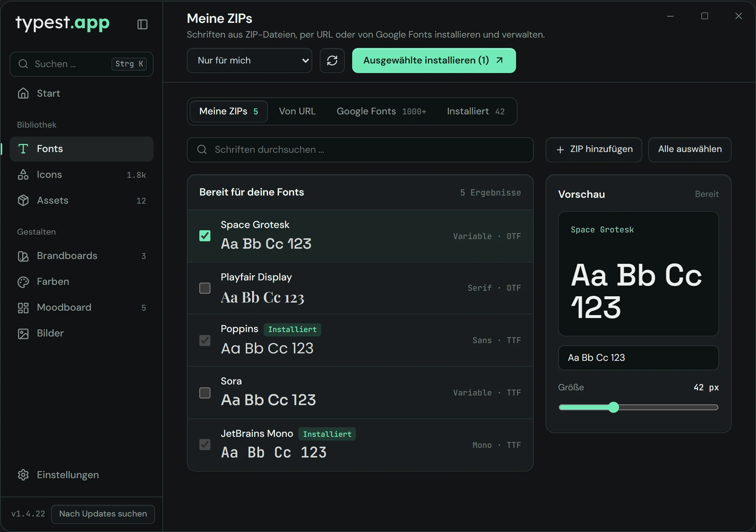Click the Strg K shortcut badge
This screenshot has width=756, height=532.
point(129,64)
